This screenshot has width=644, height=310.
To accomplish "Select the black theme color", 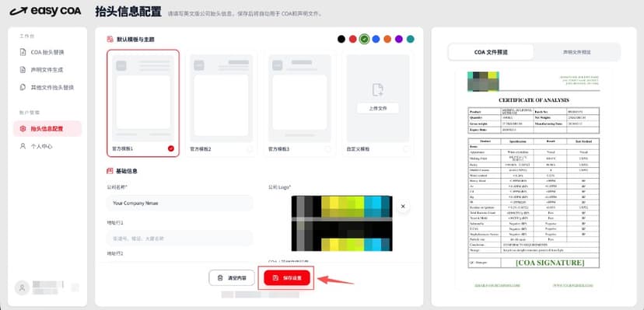I will click(341, 39).
